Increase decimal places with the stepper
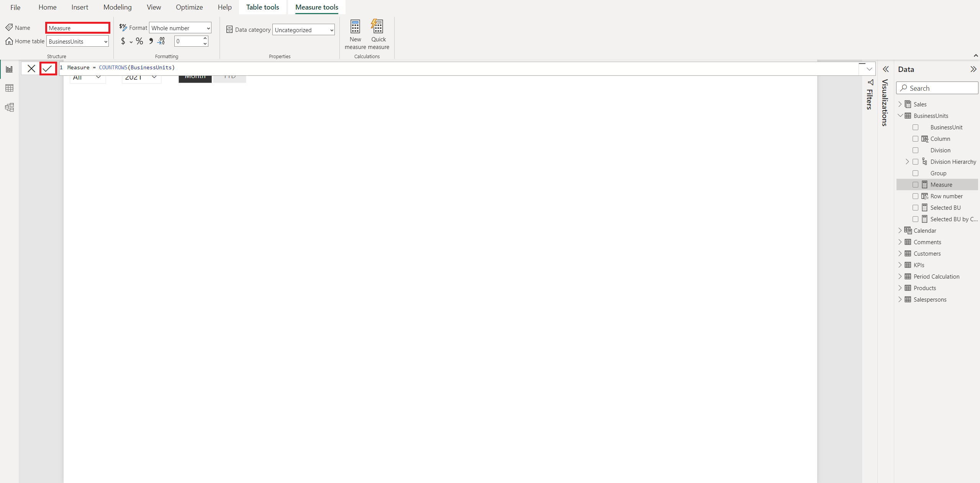The width and height of the screenshot is (980, 483). click(x=205, y=39)
